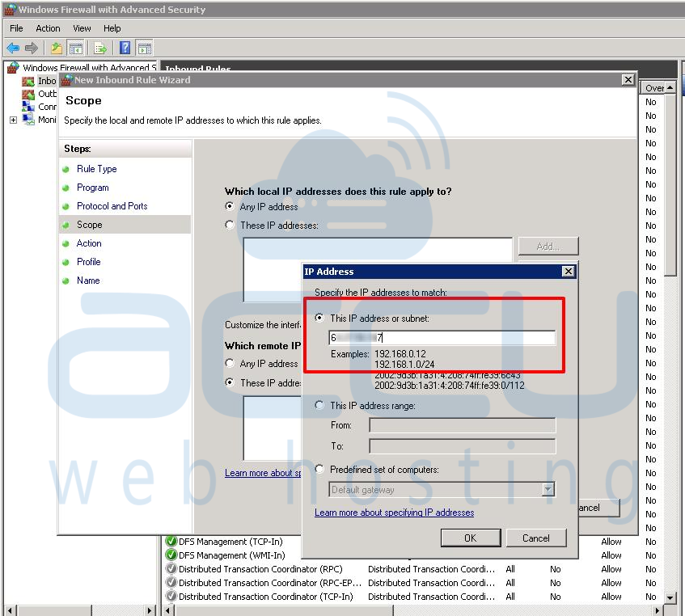Screen dimensions: 685x616
Task: Open the File menu
Action: coord(16,28)
